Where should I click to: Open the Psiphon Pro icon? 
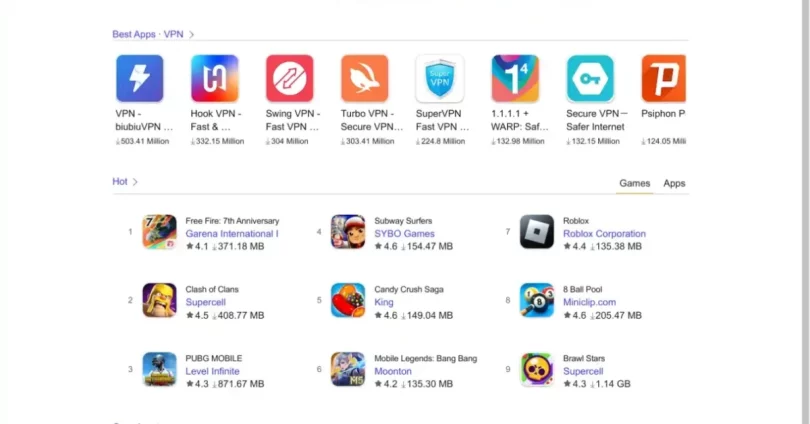pos(663,78)
